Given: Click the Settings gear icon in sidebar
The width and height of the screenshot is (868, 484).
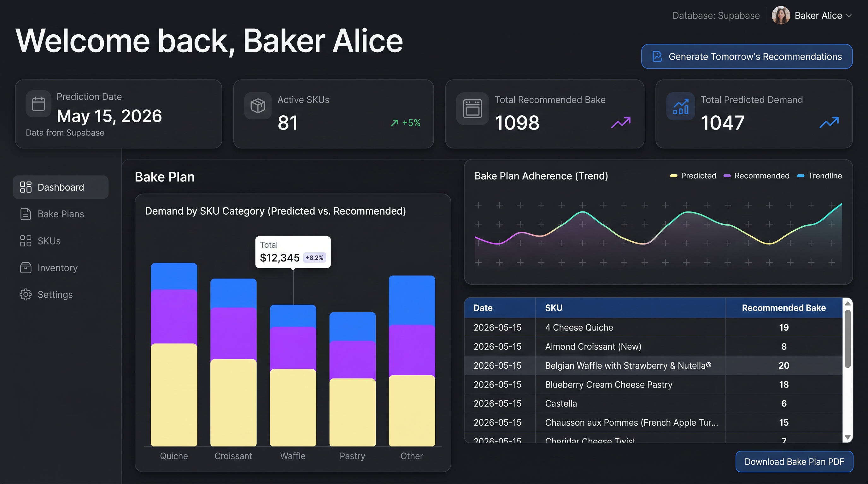Looking at the screenshot, I should point(26,295).
